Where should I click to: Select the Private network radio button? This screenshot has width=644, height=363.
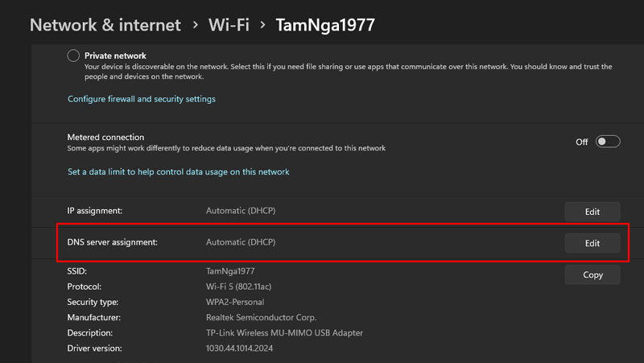(x=74, y=56)
